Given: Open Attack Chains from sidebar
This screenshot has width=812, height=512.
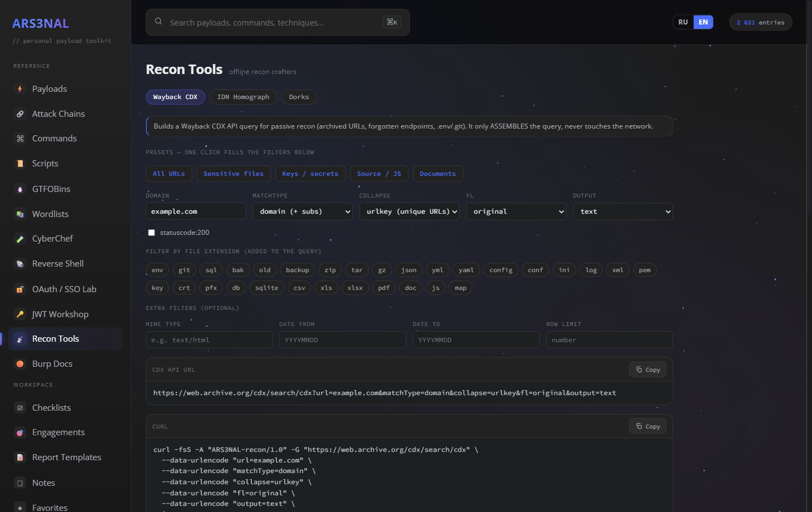Looking at the screenshot, I should coord(65,114).
